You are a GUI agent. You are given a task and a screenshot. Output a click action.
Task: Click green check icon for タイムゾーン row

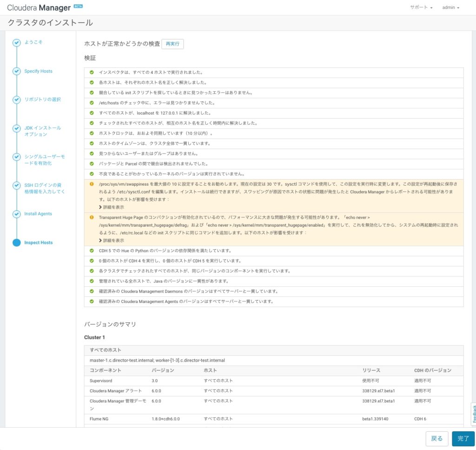point(92,143)
